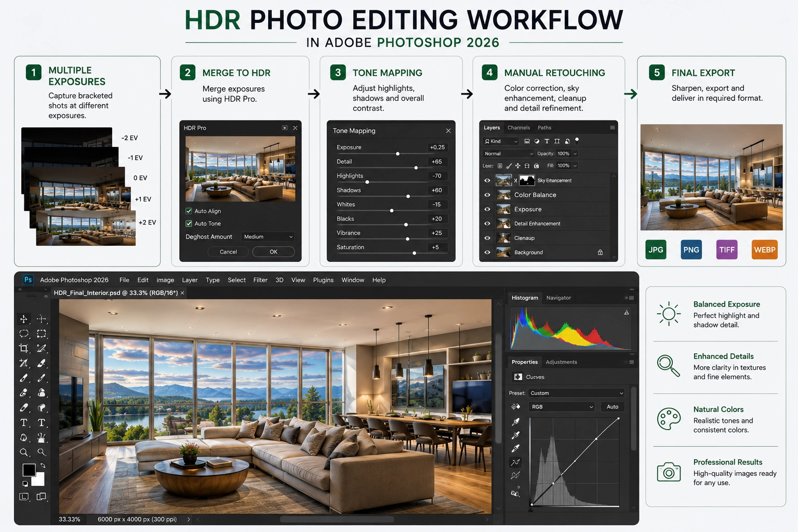The width and height of the screenshot is (798, 532).
Task: Click the TIFF export format button
Action: click(x=727, y=250)
